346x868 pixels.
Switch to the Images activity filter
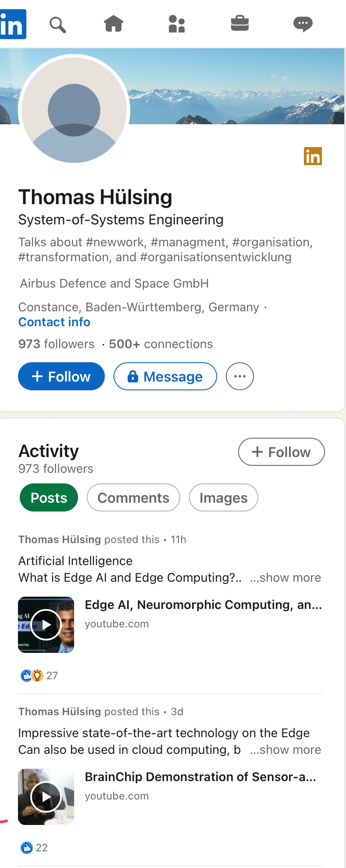point(223,498)
